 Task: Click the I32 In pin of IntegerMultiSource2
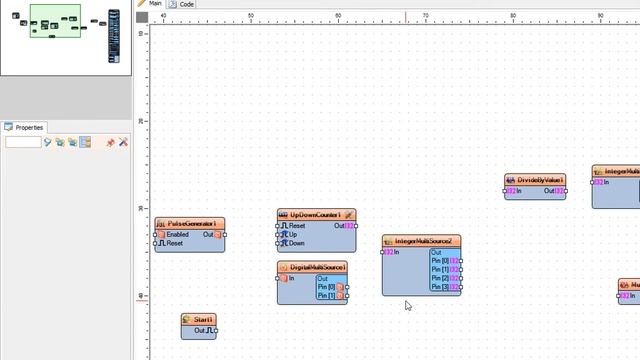tap(382, 252)
